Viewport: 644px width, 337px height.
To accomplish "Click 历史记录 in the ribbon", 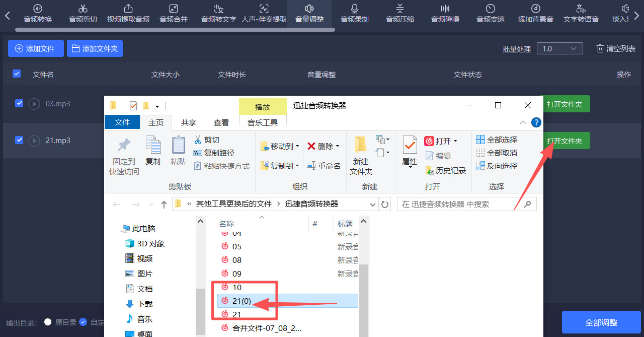I will coord(446,170).
